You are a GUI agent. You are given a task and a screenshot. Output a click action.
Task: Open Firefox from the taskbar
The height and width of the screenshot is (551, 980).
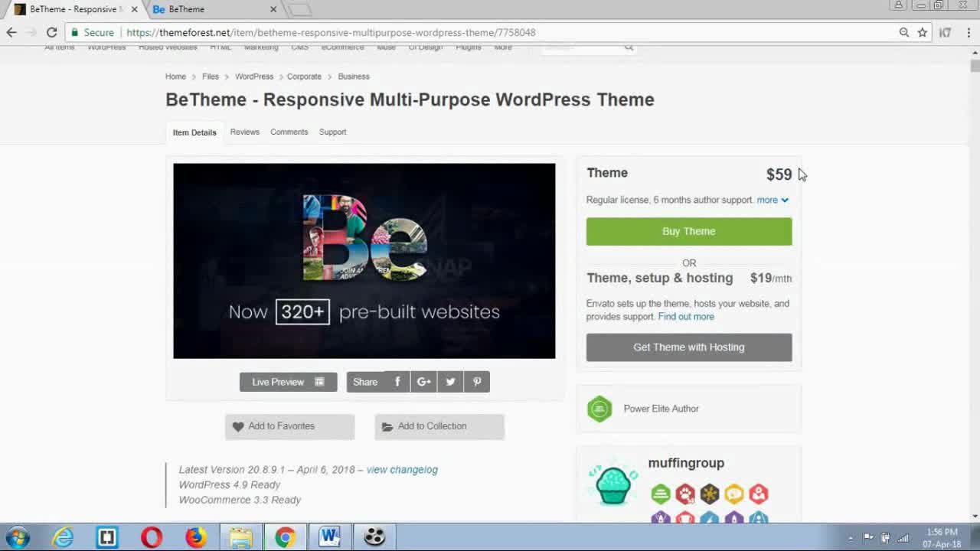click(196, 537)
